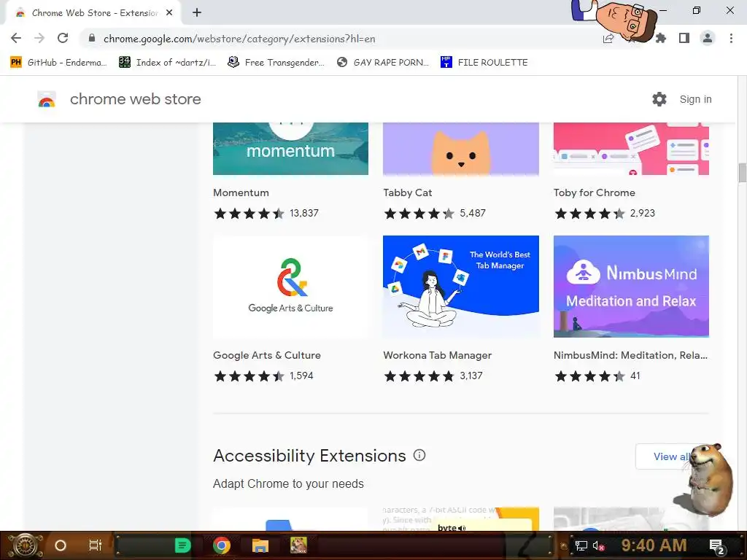Click the page vertical scrollbar thumb

tap(742, 172)
